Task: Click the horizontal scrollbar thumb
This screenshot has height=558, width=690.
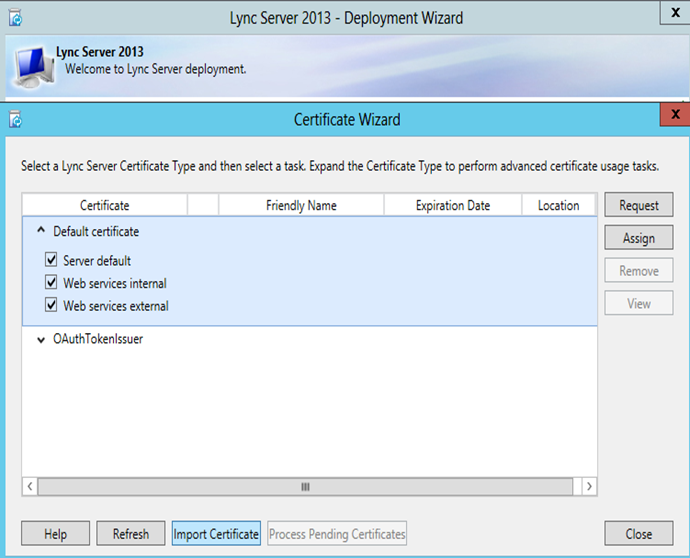Action: (x=305, y=487)
